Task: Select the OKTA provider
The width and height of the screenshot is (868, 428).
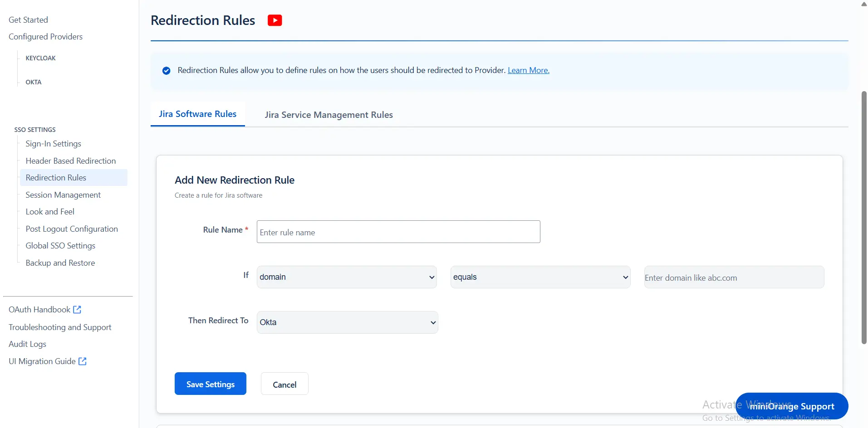Action: [x=34, y=82]
